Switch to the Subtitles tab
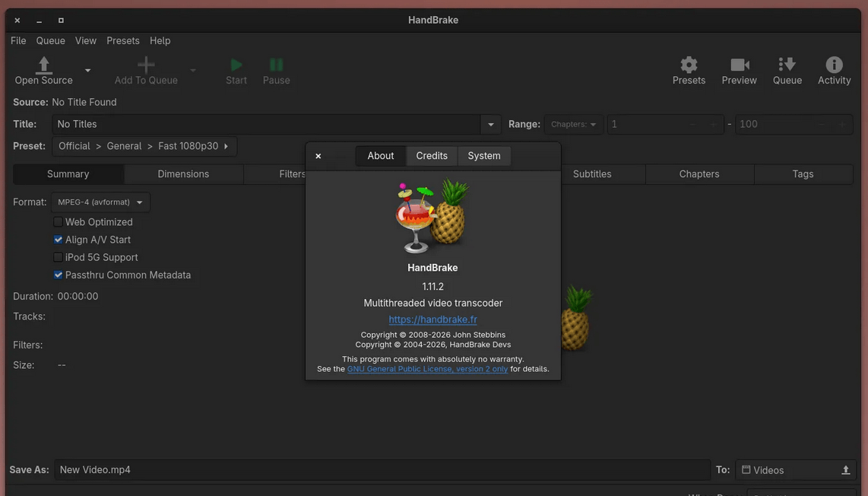Image resolution: width=868 pixels, height=496 pixels. tap(592, 174)
